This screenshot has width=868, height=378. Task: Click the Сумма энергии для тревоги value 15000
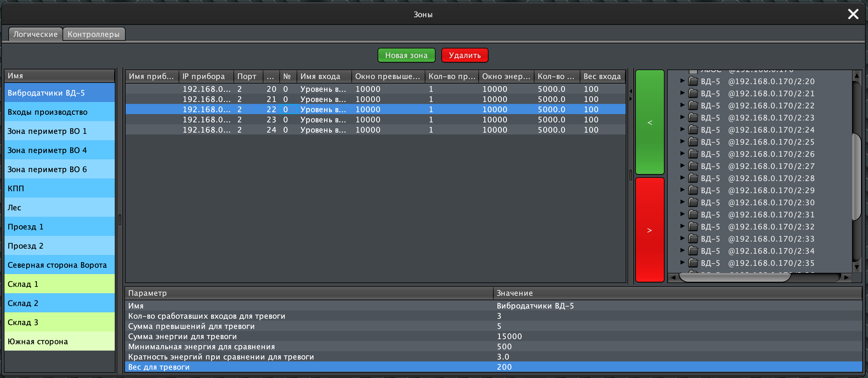[x=509, y=336]
